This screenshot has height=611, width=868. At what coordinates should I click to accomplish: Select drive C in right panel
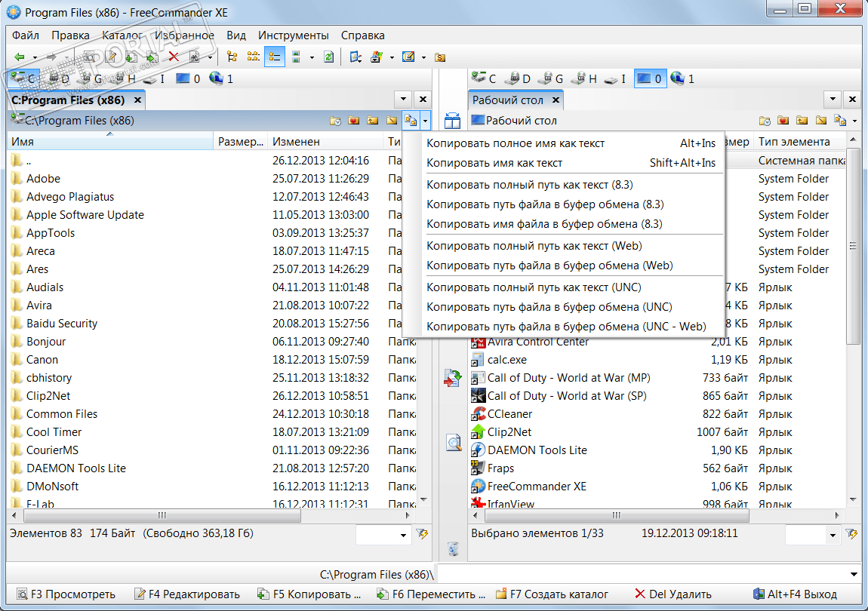click(484, 78)
